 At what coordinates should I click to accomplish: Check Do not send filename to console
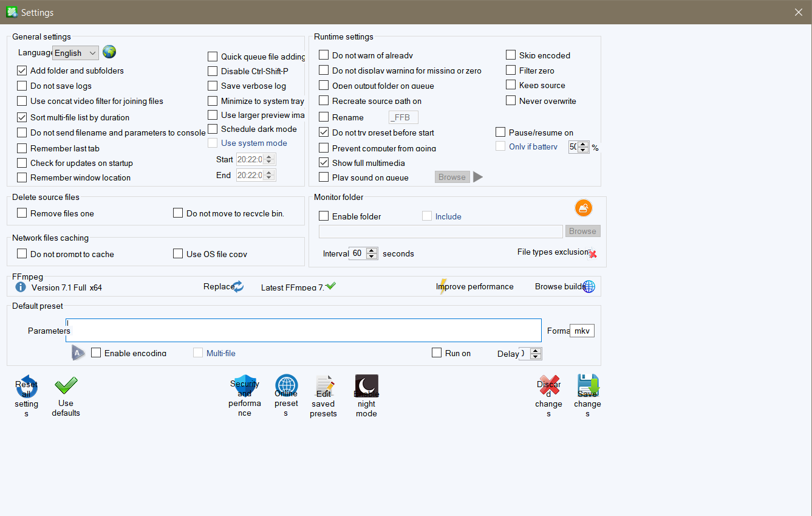22,132
